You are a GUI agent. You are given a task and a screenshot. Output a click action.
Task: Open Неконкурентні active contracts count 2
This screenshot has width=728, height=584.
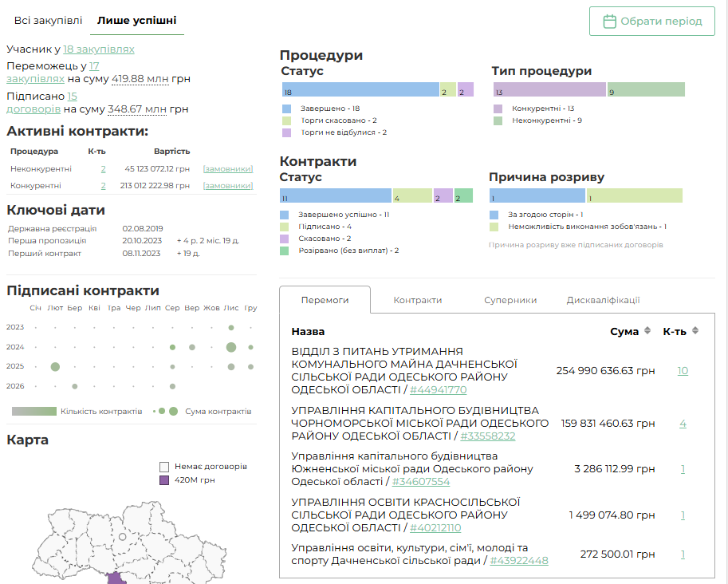(103, 169)
